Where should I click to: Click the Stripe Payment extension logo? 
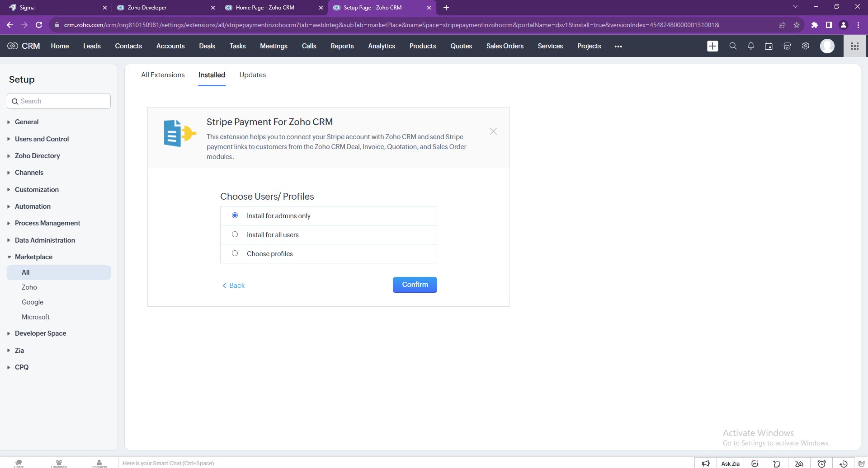coord(179,133)
